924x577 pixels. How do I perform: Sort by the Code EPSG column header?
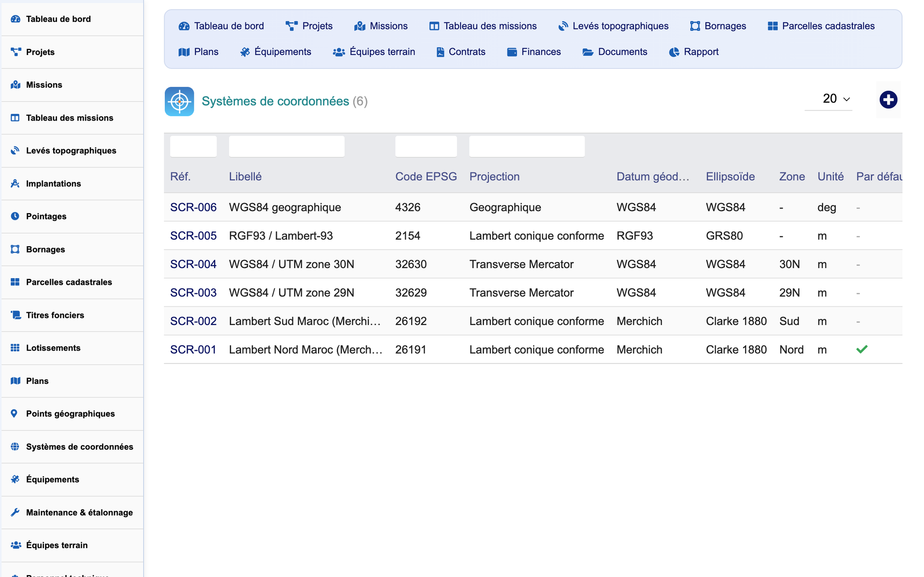click(426, 177)
